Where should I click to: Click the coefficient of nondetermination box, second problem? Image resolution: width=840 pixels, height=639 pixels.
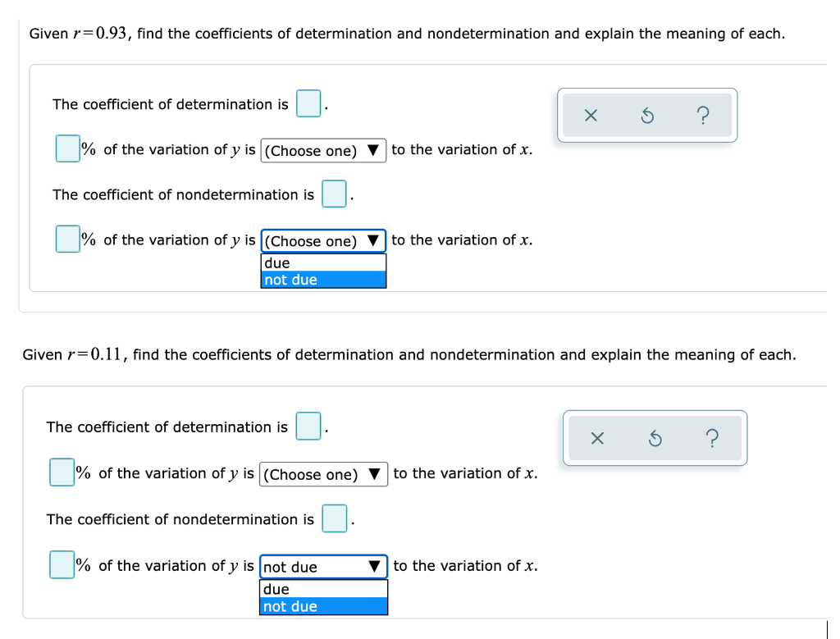click(x=334, y=518)
